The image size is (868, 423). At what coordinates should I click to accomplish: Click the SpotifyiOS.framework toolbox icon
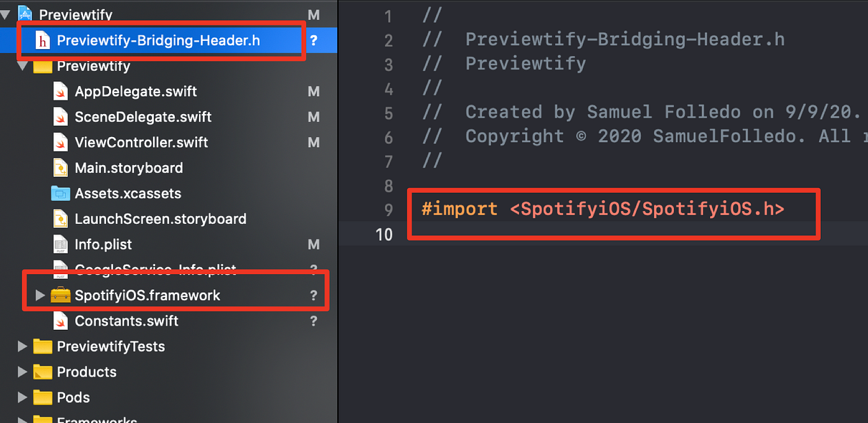pos(60,295)
